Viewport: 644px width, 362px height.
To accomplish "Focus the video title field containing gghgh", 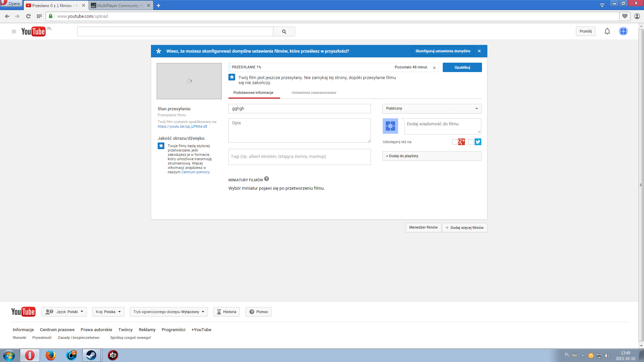I will click(300, 109).
